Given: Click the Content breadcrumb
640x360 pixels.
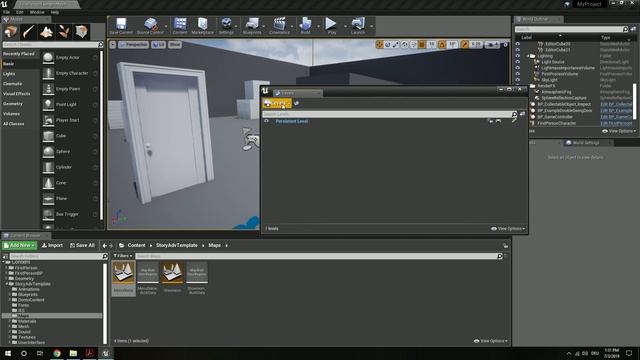Looking at the screenshot, I should pyautogui.click(x=136, y=245).
